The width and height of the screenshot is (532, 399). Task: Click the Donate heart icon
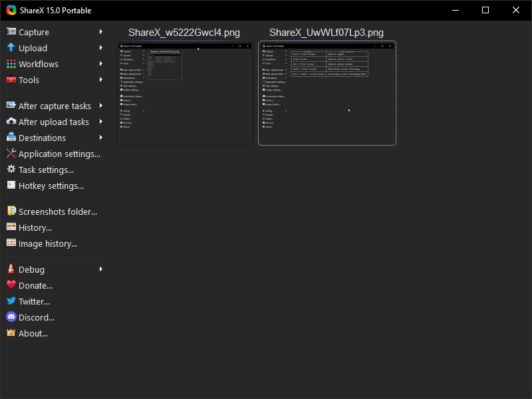[11, 285]
